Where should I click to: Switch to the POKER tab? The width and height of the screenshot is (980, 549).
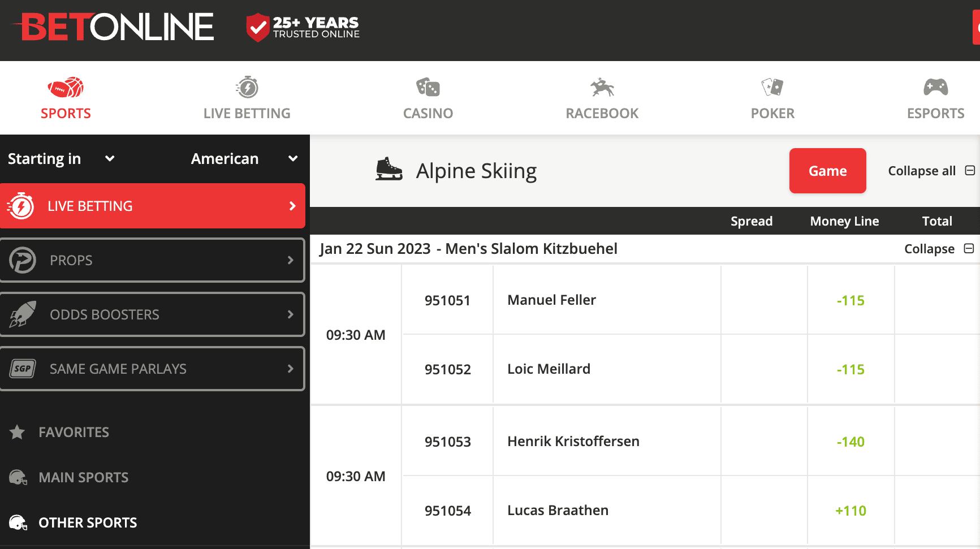click(772, 113)
